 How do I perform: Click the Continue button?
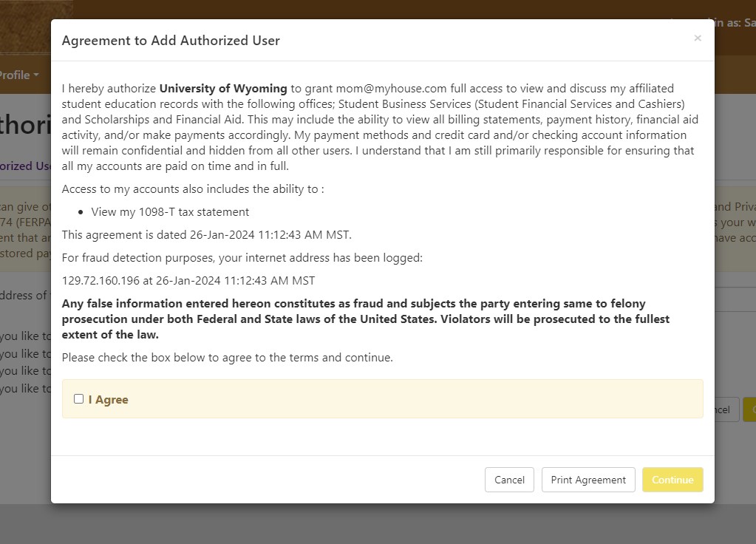click(x=672, y=480)
